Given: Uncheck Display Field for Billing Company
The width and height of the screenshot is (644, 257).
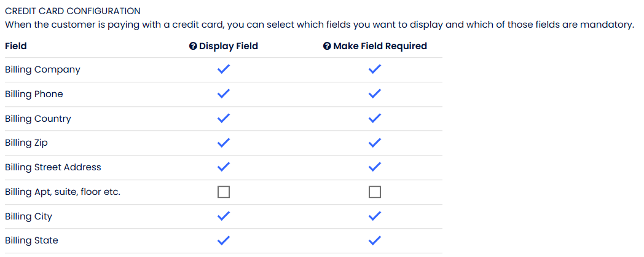Looking at the screenshot, I should click(224, 69).
